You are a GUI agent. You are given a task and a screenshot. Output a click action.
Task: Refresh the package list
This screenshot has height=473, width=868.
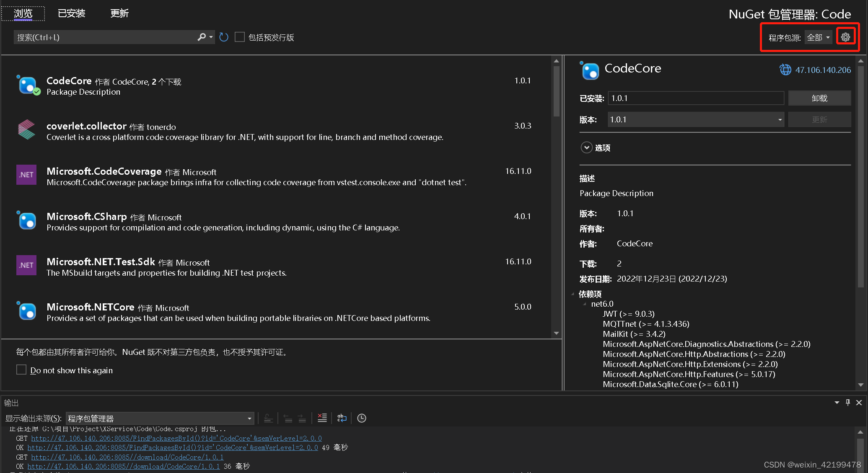(224, 37)
